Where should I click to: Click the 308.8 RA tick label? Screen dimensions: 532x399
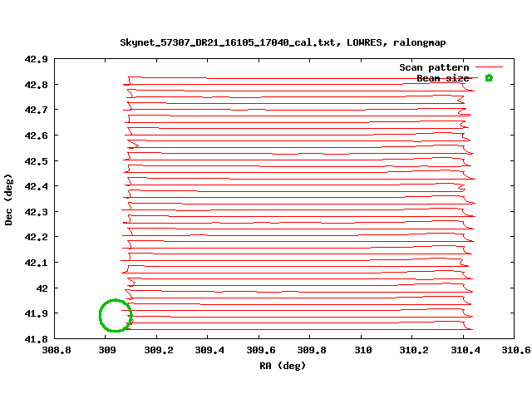pos(57,350)
